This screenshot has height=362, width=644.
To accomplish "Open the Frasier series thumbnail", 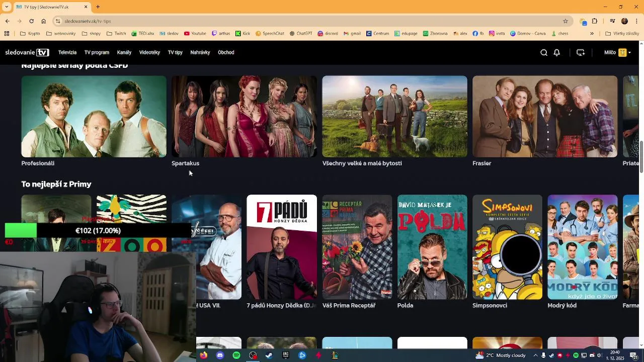I will (x=545, y=117).
